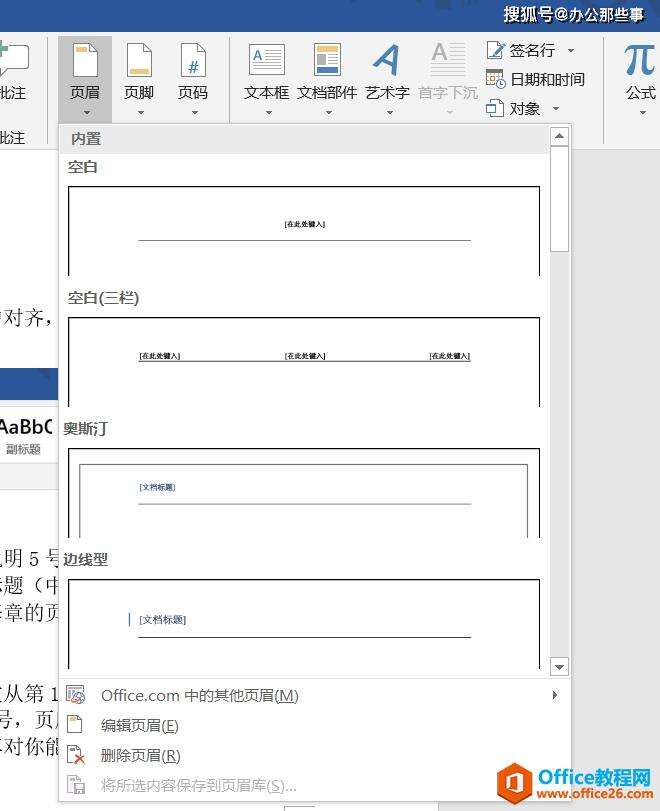This screenshot has height=811, width=660.
Task: Click the gallery scrollbar up arrow
Action: point(559,137)
